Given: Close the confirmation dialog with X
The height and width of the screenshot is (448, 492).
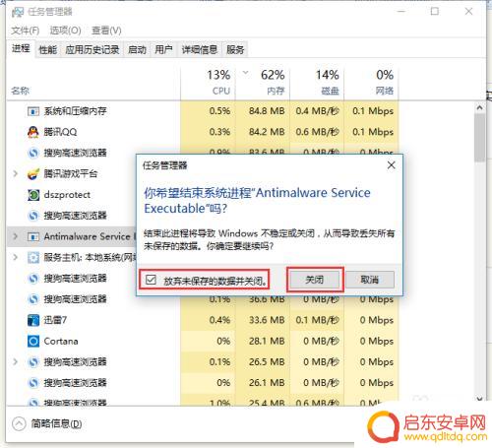Looking at the screenshot, I should pos(391,165).
